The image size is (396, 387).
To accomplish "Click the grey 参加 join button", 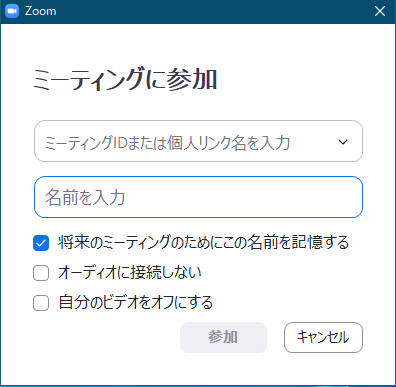I will (x=223, y=337).
